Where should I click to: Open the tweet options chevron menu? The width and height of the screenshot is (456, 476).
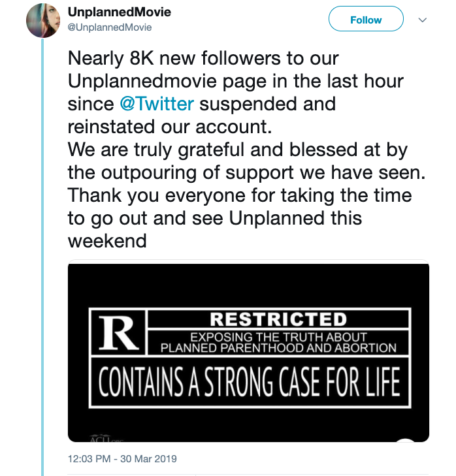pos(421,20)
